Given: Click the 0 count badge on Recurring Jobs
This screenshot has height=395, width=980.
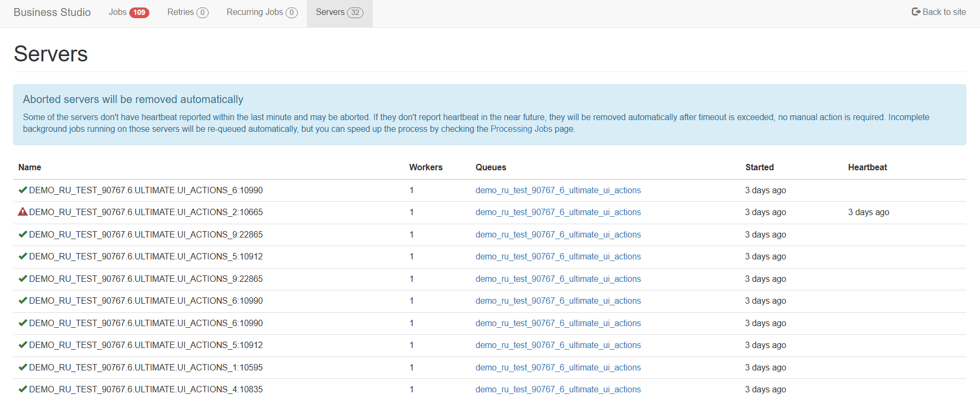Looking at the screenshot, I should [x=291, y=12].
